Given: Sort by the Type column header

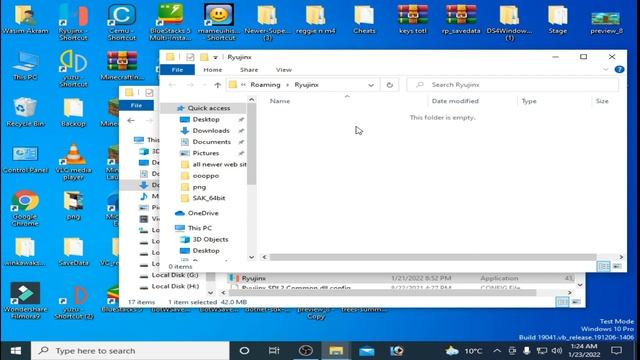Looking at the screenshot, I should click(x=529, y=101).
